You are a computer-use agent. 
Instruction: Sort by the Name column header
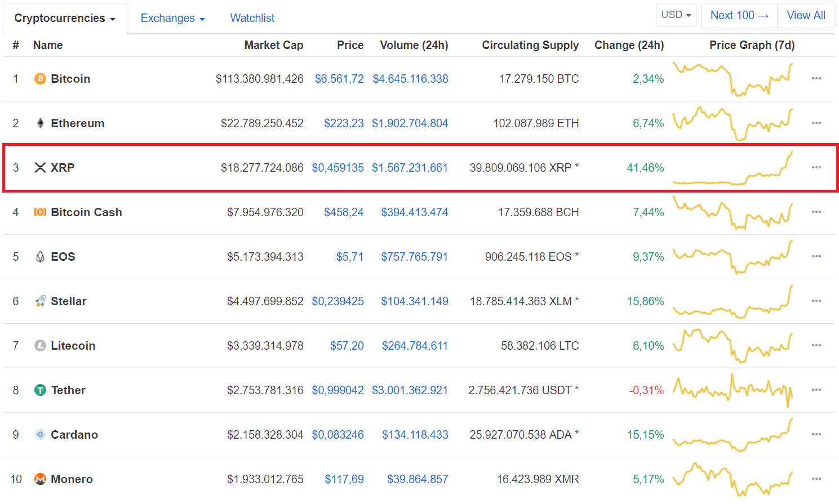48,45
